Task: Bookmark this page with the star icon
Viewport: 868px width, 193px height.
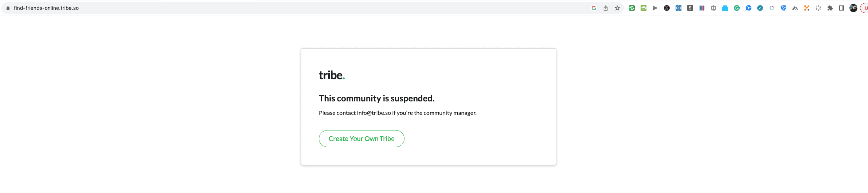Action: point(617,8)
